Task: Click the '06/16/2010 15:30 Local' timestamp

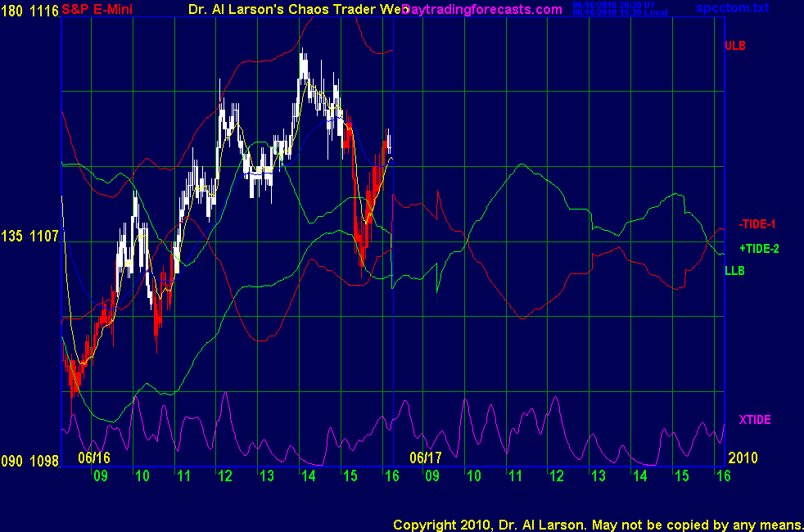Action: coord(620,13)
